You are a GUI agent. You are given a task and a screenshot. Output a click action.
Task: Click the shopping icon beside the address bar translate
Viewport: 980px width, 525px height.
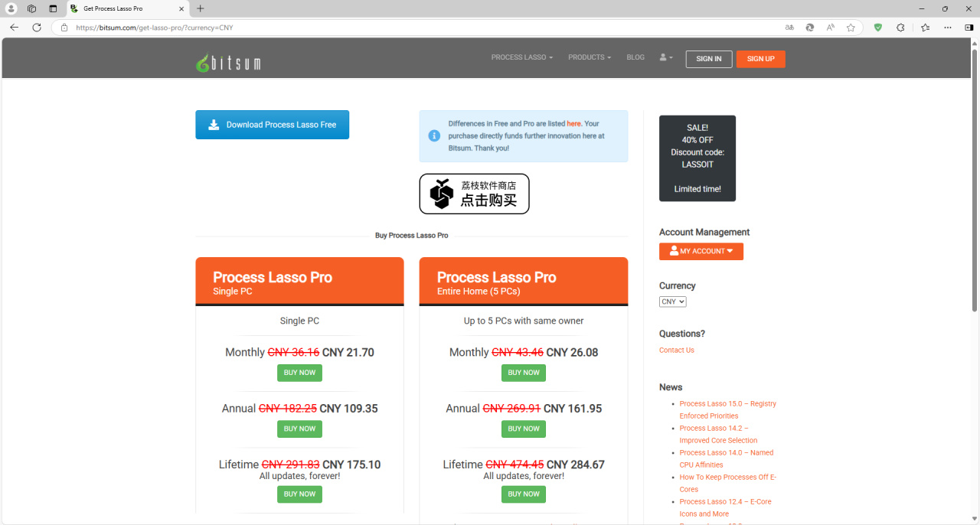click(x=810, y=28)
